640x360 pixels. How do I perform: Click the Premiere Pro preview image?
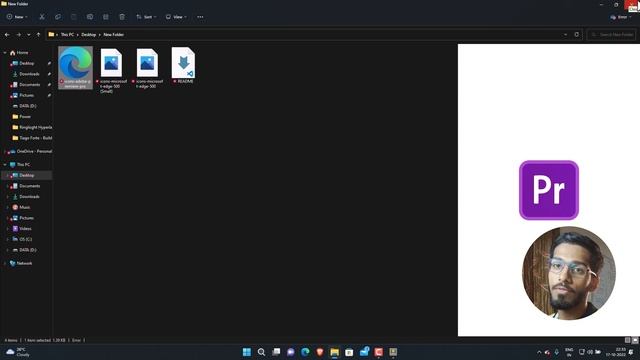549,190
